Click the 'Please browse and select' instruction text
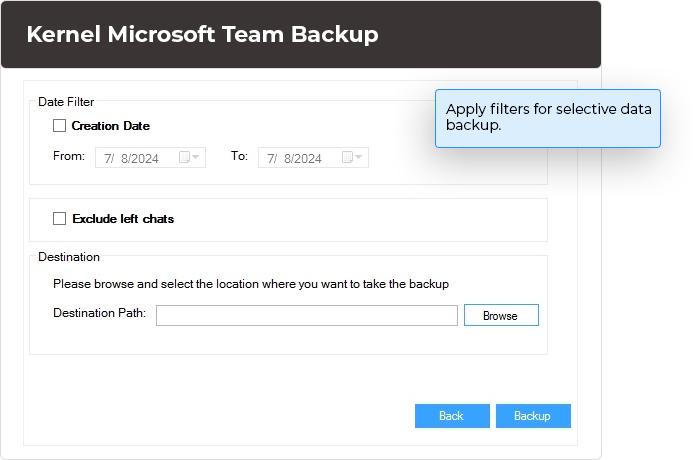Screen dimensions: 700x460 coord(251,284)
